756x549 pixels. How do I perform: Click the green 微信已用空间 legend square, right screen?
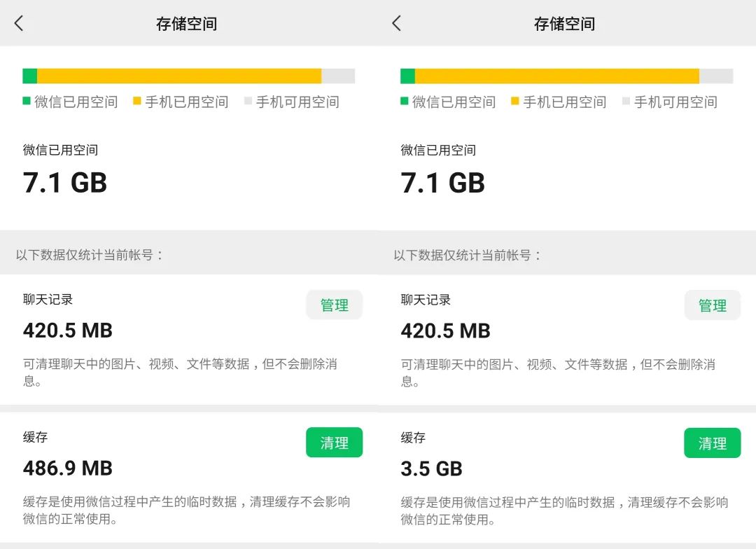[x=405, y=101]
